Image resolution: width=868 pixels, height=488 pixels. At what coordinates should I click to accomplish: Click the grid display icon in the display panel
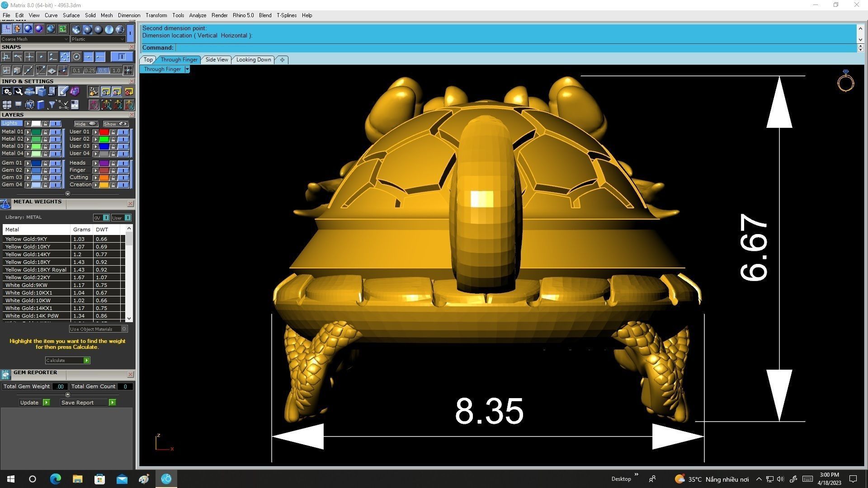(x=6, y=29)
